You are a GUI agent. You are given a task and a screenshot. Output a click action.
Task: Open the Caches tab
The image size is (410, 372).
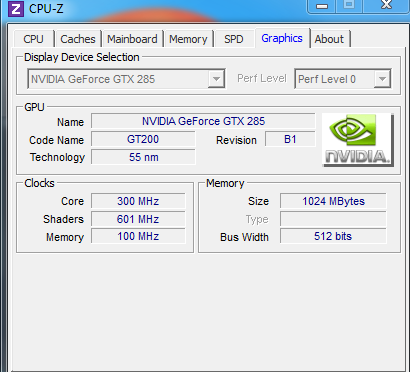[x=78, y=39]
